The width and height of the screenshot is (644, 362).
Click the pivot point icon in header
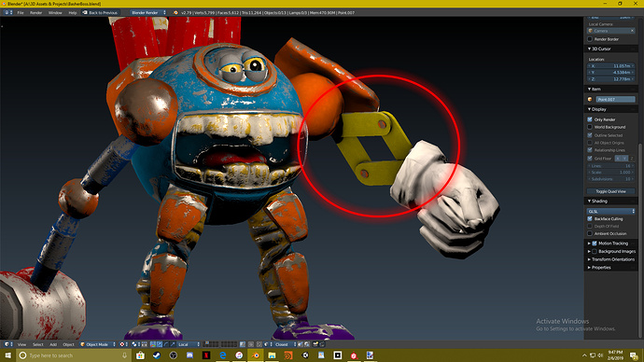tap(133, 344)
